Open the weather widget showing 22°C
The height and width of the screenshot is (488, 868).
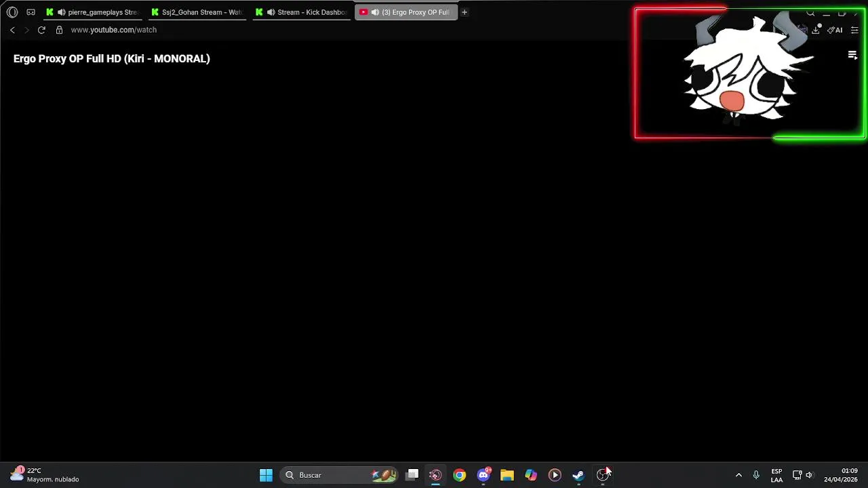[x=45, y=474]
